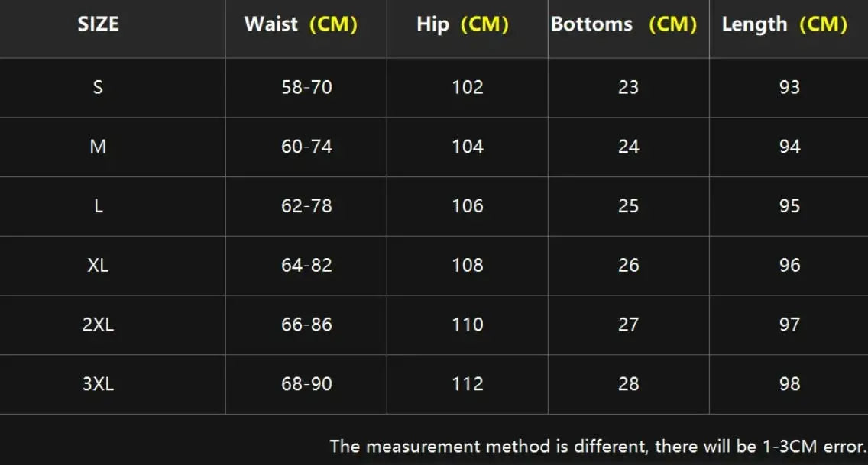The image size is (868, 465).
Task: Click the length value 98
Action: tap(789, 384)
